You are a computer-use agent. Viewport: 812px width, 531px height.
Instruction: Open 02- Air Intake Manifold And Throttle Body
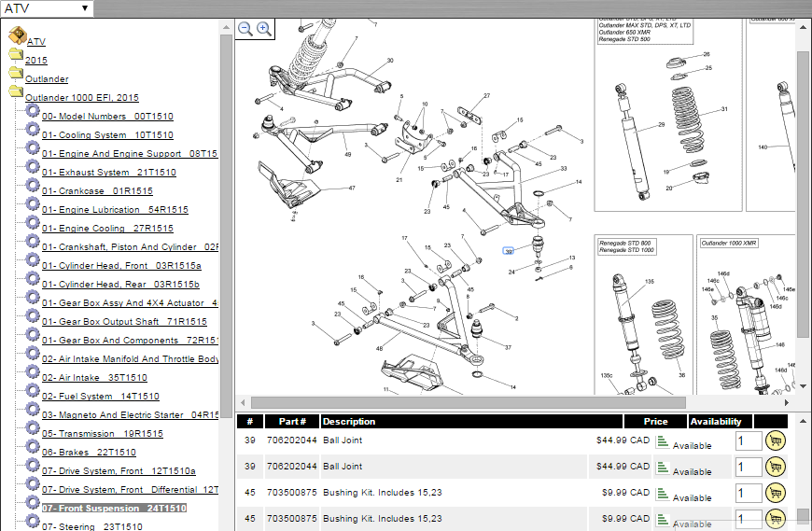tap(130, 358)
